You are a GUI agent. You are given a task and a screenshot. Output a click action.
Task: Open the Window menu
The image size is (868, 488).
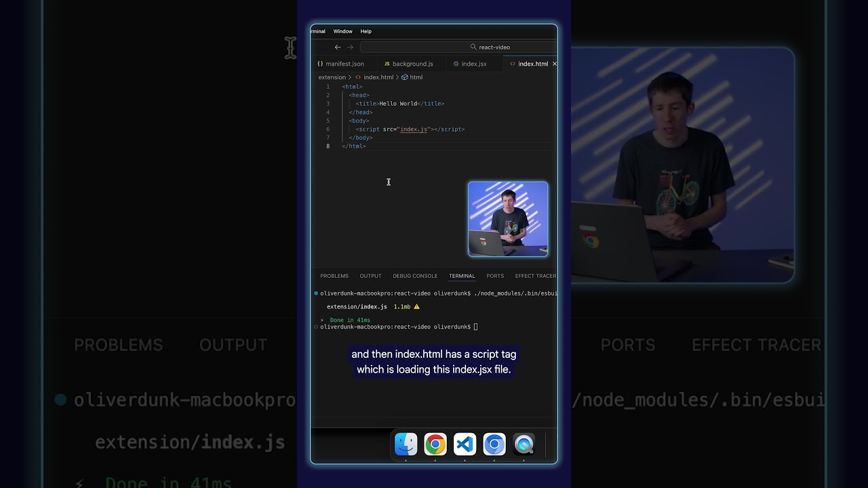(x=342, y=31)
